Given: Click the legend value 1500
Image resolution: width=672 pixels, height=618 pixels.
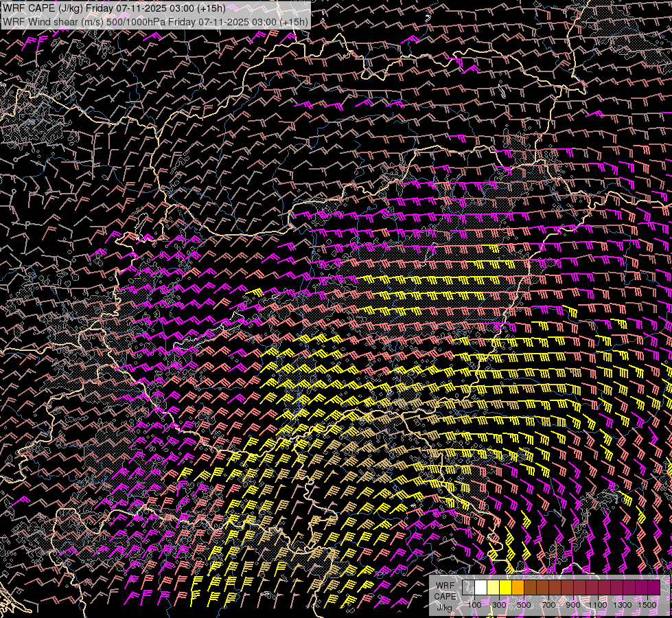Looking at the screenshot, I should point(647,605).
